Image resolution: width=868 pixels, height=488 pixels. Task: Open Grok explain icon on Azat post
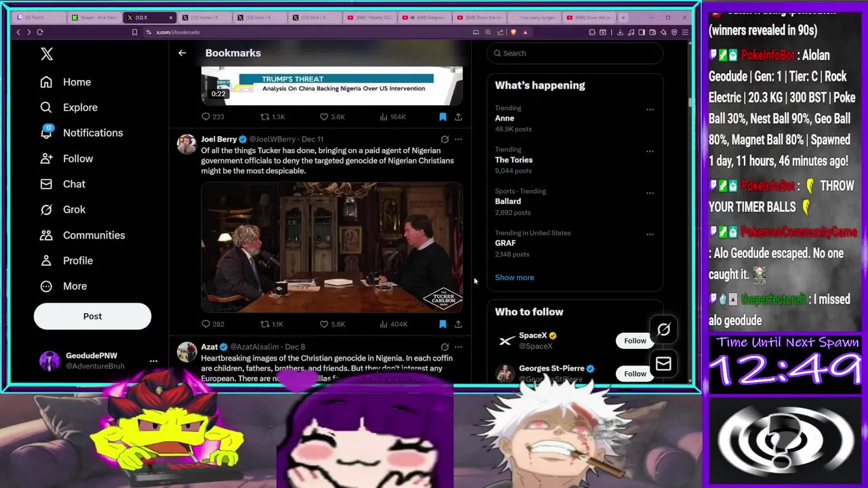click(445, 347)
